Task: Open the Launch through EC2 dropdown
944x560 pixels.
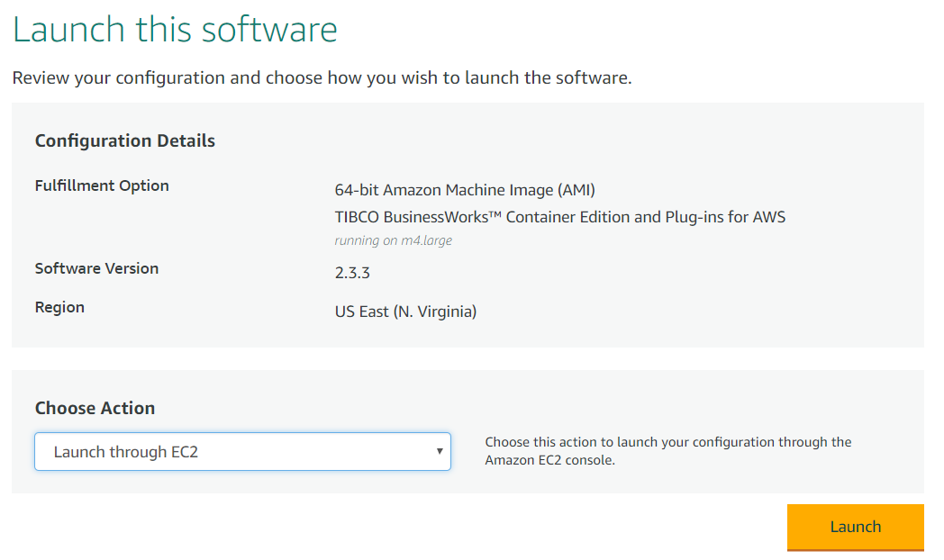Action: 241,452
